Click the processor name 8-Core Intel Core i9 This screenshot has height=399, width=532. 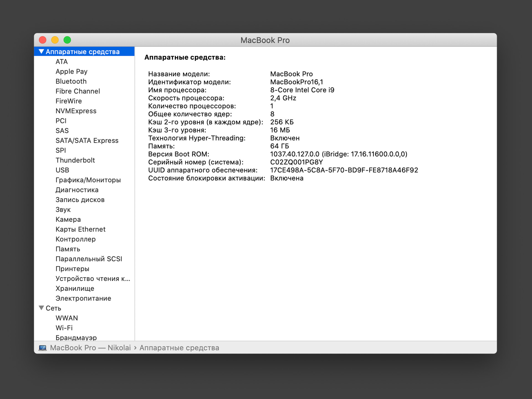302,90
